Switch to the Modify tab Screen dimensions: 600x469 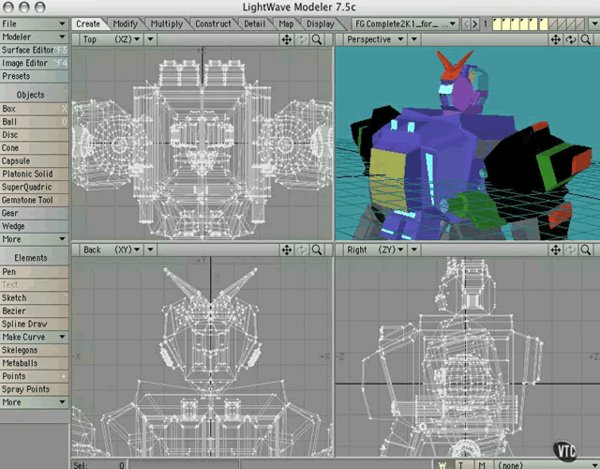tap(125, 24)
